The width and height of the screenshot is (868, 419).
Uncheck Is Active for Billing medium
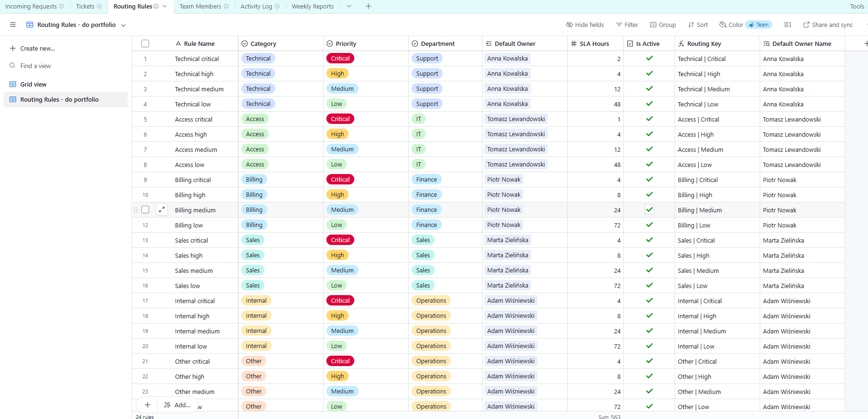[649, 209]
